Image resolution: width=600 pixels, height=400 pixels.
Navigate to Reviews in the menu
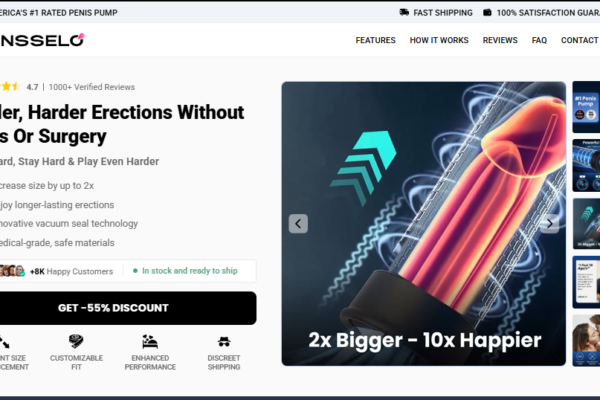[x=500, y=40]
